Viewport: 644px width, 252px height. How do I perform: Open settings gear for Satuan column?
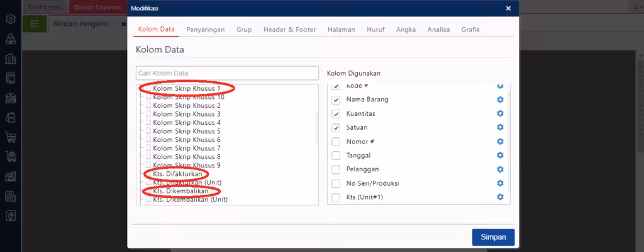click(500, 128)
